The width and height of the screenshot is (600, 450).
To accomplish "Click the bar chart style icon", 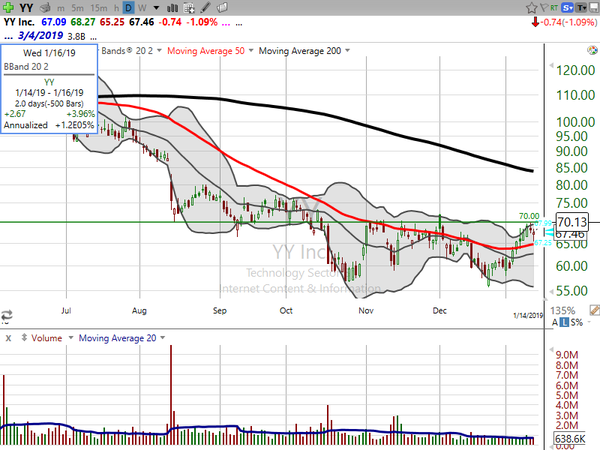I will pyautogui.click(x=172, y=8).
